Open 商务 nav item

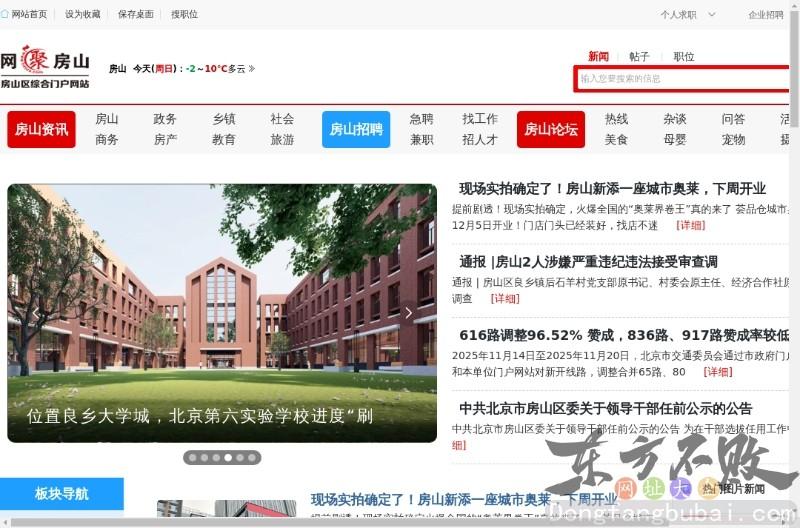coord(107,140)
